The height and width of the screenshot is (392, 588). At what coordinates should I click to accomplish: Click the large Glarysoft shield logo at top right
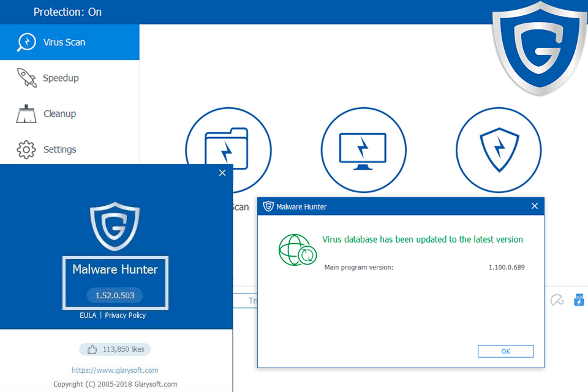(x=539, y=48)
